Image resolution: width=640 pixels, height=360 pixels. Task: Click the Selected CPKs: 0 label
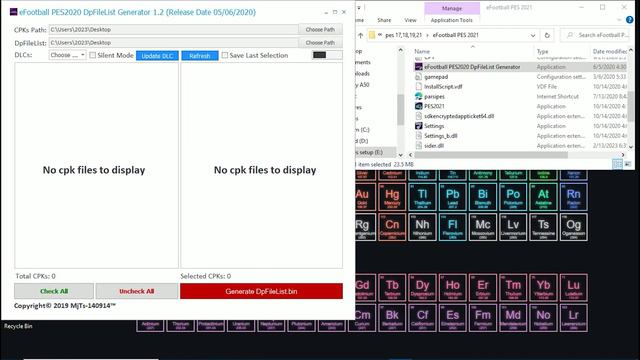point(206,276)
